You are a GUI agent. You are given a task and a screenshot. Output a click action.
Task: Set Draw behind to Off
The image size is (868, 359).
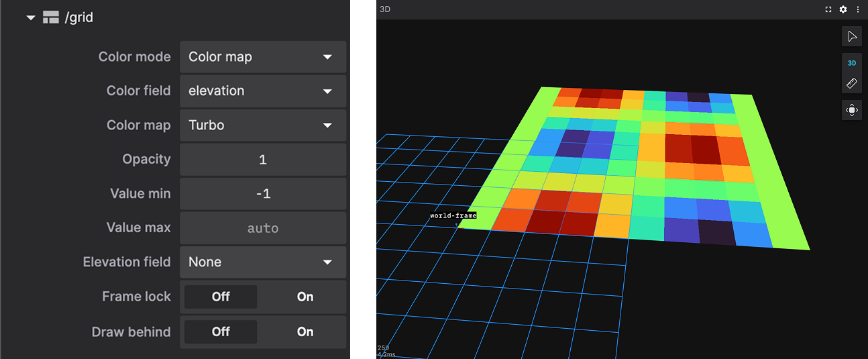(x=221, y=331)
